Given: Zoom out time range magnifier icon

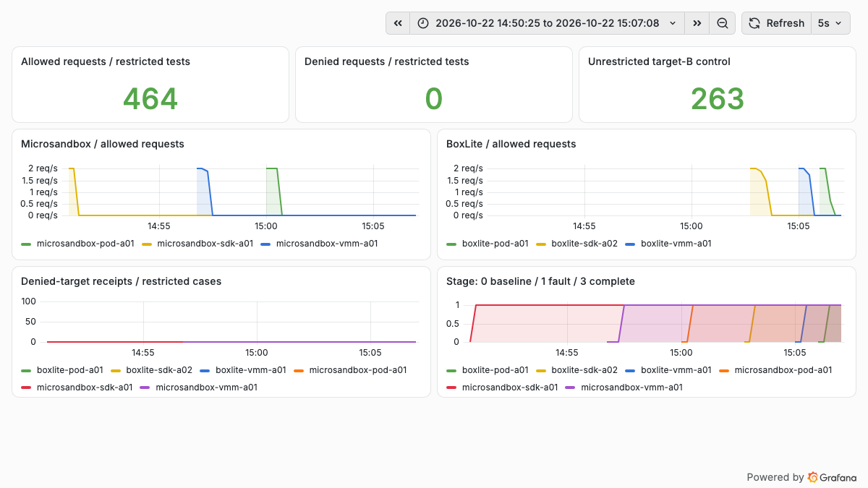Looking at the screenshot, I should (722, 23).
